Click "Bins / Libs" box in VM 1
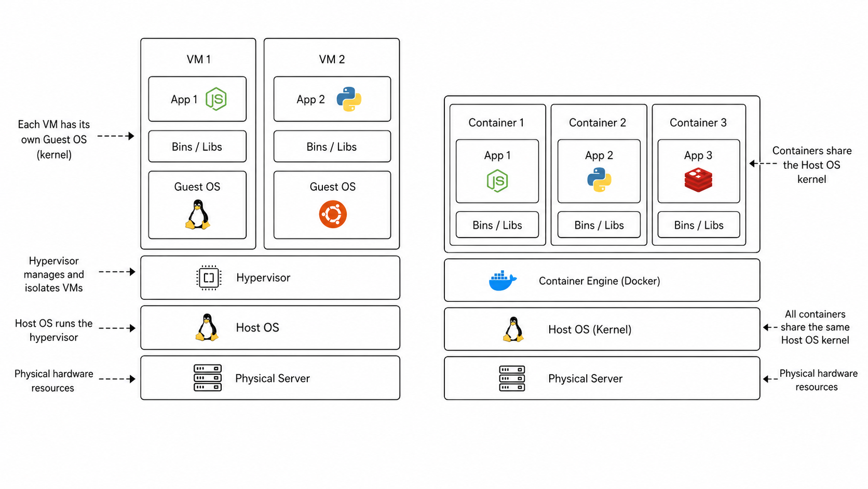The image size is (868, 489). (x=197, y=147)
